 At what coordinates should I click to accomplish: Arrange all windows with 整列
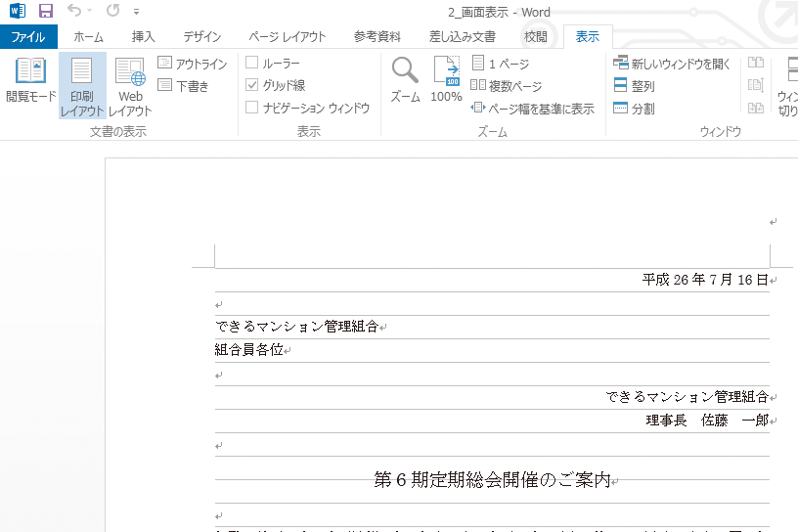(634, 85)
